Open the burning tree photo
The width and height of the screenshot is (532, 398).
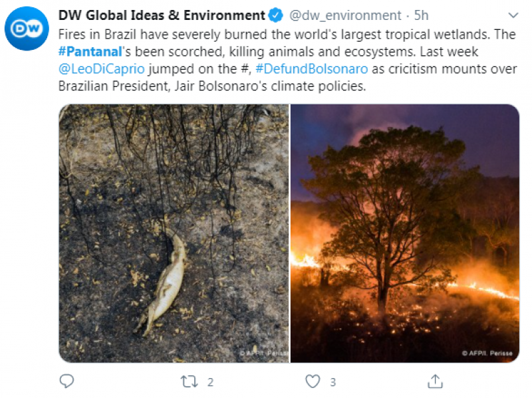pos(404,233)
